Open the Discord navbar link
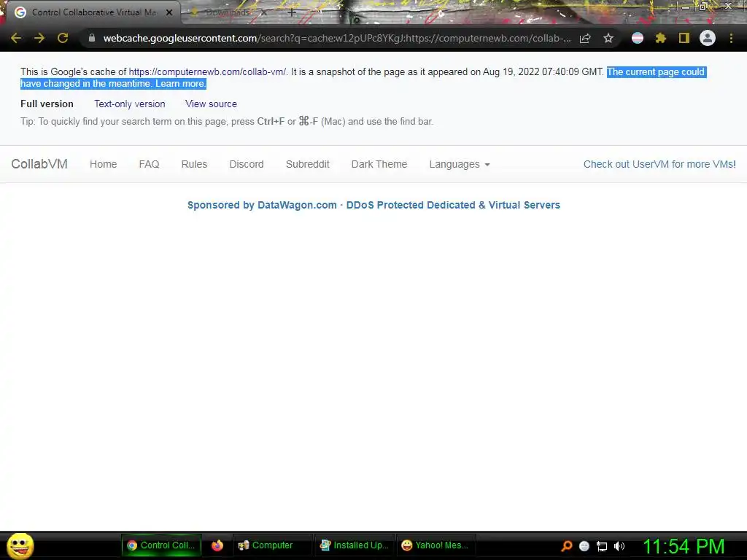Viewport: 747px width, 560px height. point(247,164)
